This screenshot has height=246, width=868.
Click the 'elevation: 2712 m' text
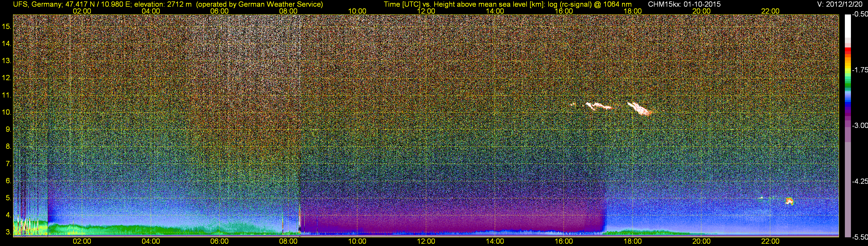click(x=163, y=4)
